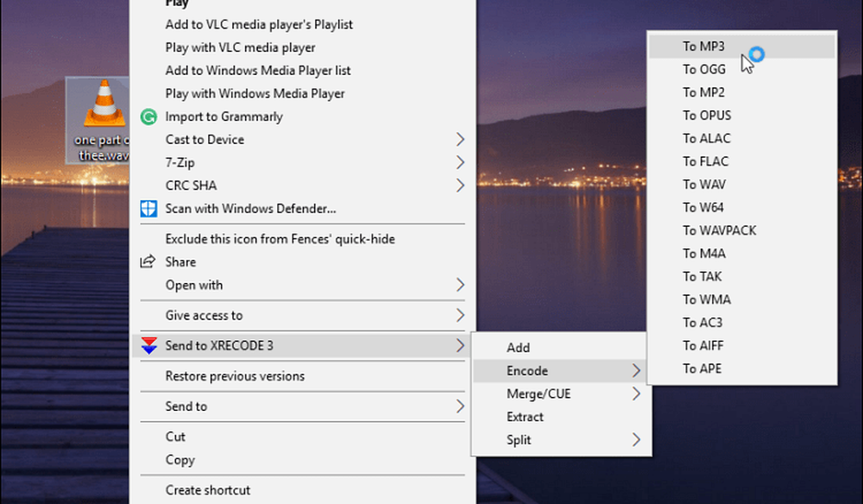
Task: Open the Split submenu arrow
Action: coord(637,440)
